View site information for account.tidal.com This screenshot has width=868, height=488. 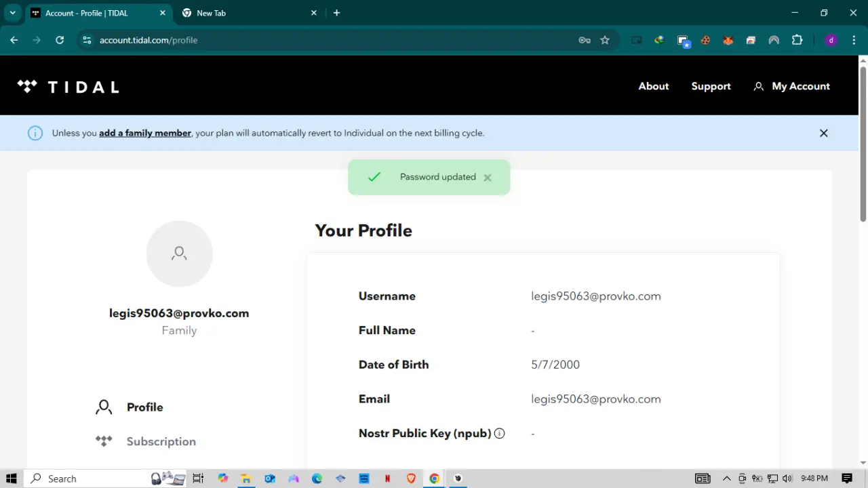click(87, 40)
